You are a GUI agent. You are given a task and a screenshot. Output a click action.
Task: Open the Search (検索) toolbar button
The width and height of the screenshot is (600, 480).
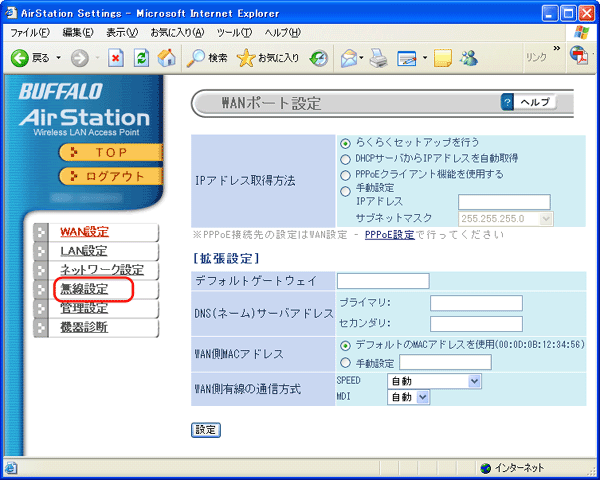[207, 58]
